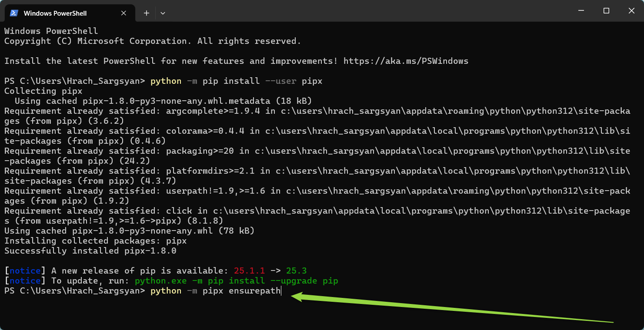The image size is (644, 330).
Task: Close the Windows PowerShell tab
Action: coord(124,13)
